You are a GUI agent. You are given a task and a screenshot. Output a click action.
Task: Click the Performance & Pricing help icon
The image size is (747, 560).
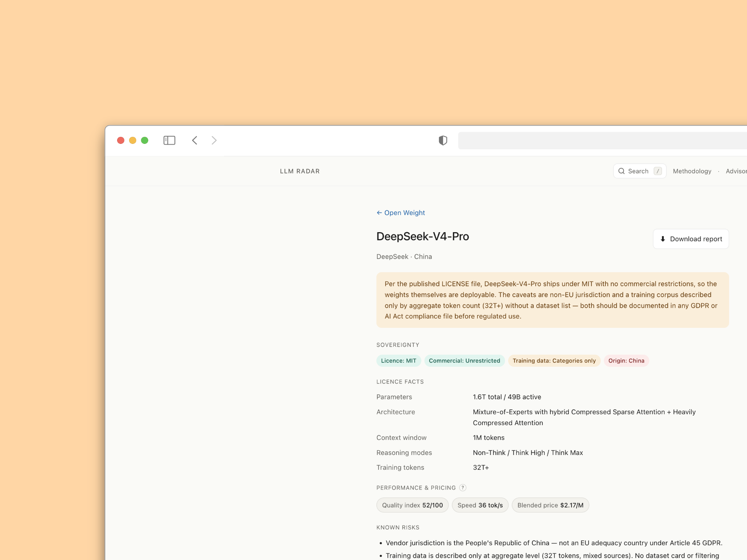pyautogui.click(x=463, y=488)
